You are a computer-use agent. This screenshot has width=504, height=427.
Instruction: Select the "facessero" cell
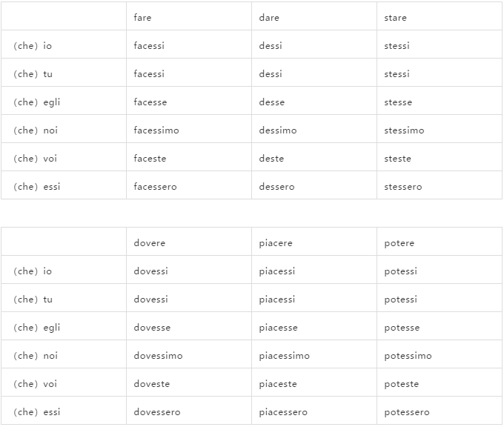coord(155,187)
